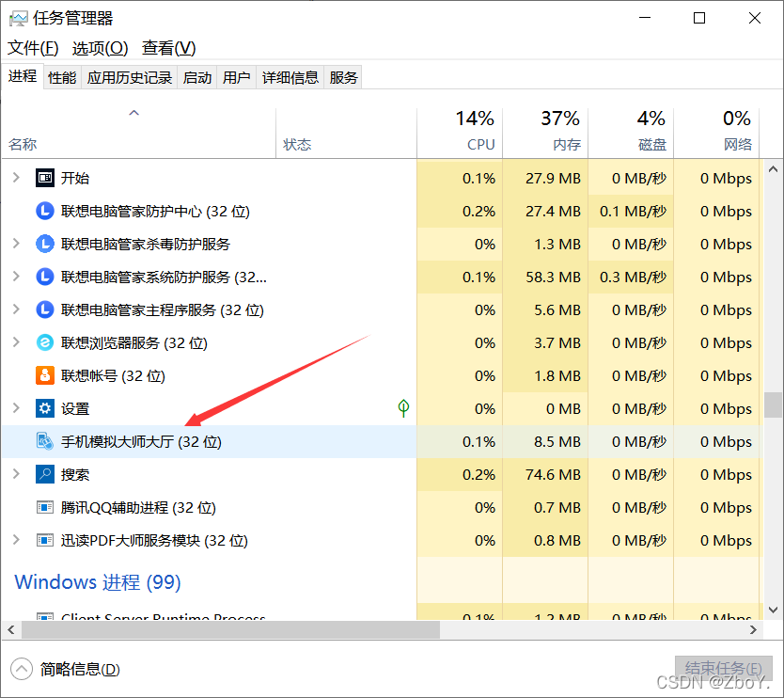Click the horizontal scrollbar left arrow
The image size is (784, 698).
coord(11,630)
